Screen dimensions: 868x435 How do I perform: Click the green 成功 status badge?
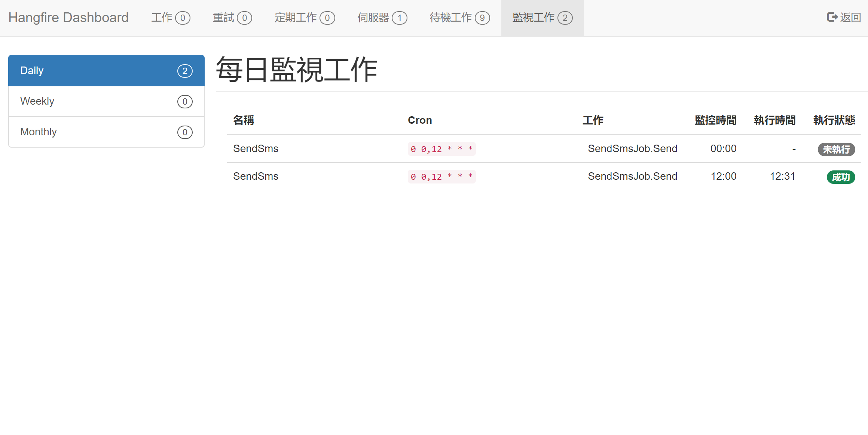coord(841,177)
